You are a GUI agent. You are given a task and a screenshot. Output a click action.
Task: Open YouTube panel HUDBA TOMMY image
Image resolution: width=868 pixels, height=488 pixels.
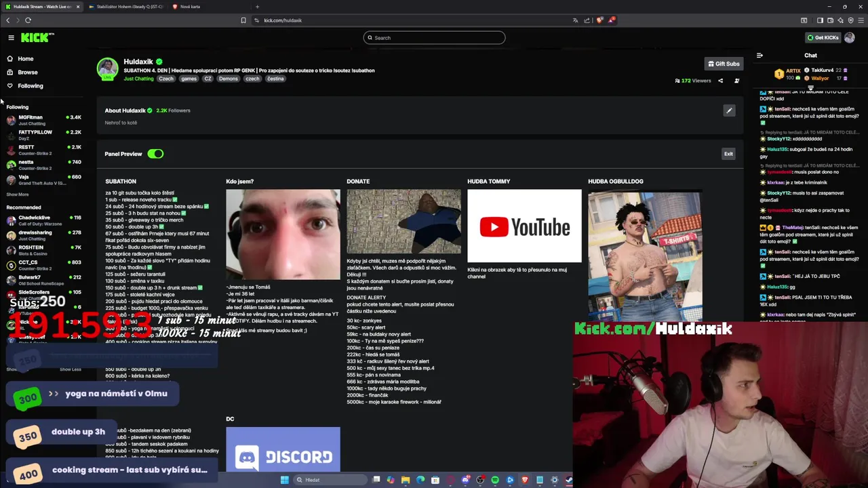pyautogui.click(x=524, y=226)
